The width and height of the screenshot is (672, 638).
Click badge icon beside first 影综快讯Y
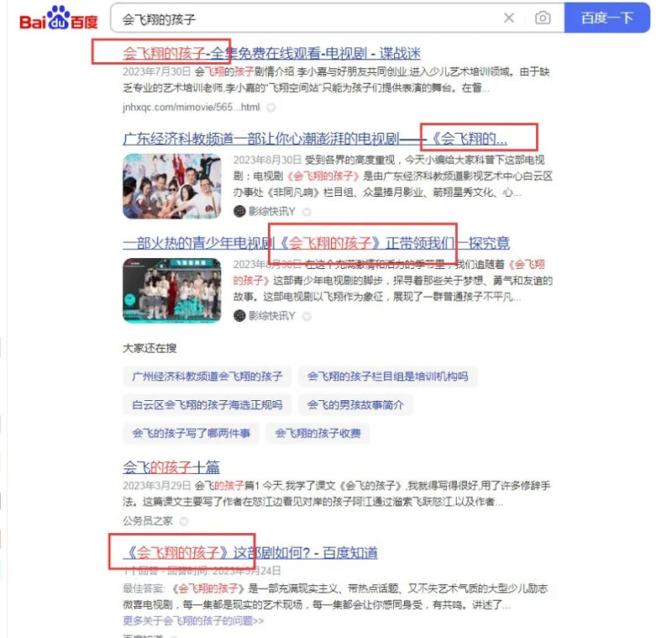(307, 212)
